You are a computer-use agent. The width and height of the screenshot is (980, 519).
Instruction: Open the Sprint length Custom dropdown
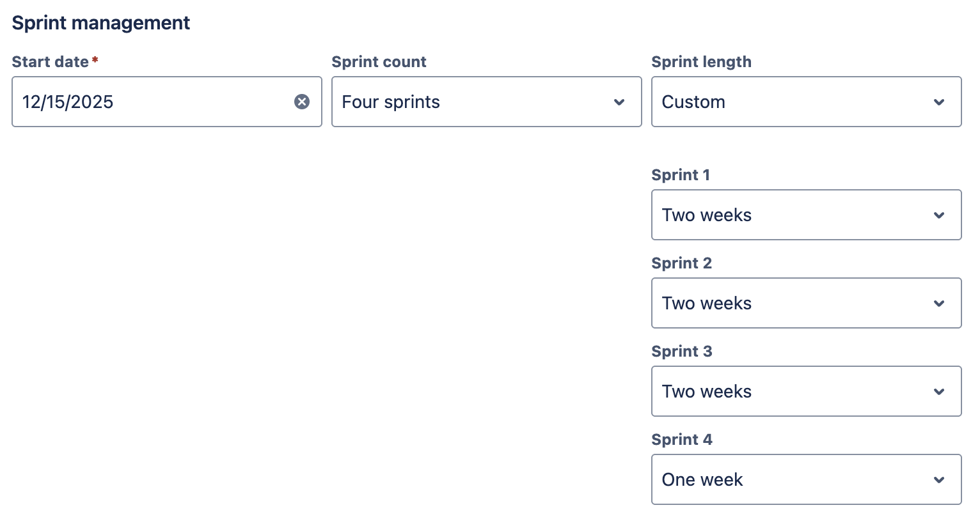click(793, 102)
